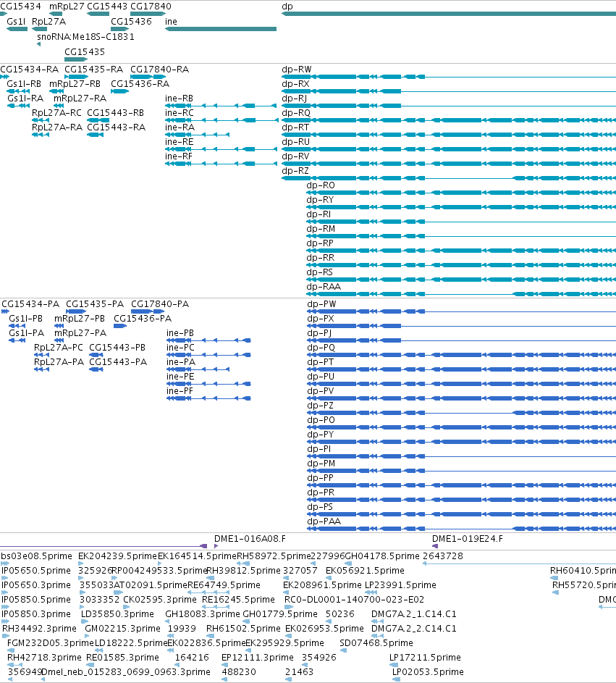Select the DME1-019E24.F feature label

pyautogui.click(x=468, y=539)
